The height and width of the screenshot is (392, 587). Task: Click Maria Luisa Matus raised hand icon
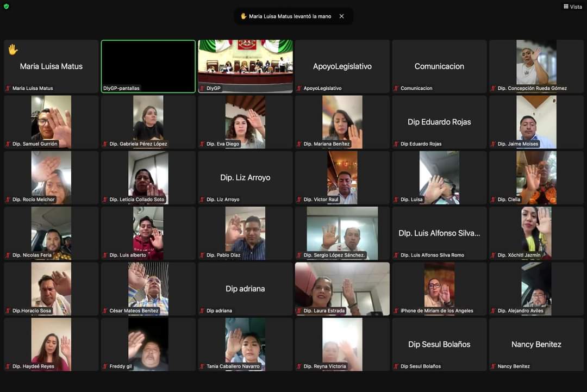13,49
